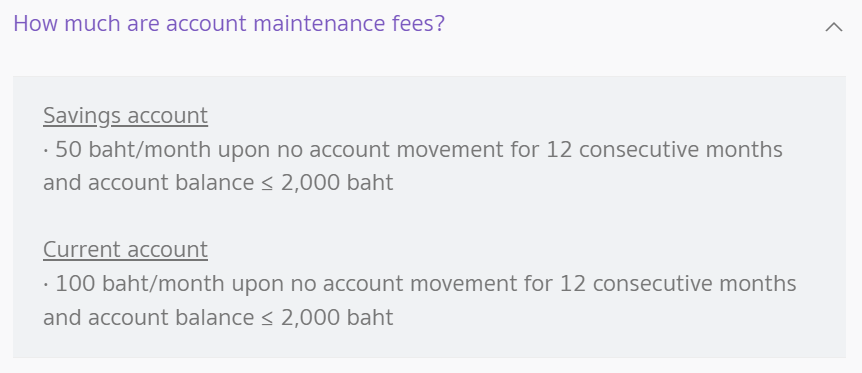
Task: Click "2,000 baht" in the Savings account section
Action: [x=337, y=183]
